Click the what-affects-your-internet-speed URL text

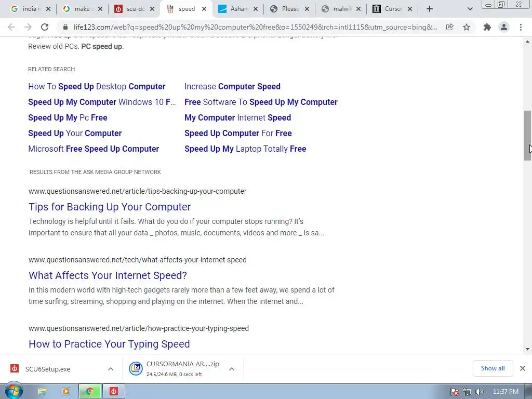(x=137, y=260)
